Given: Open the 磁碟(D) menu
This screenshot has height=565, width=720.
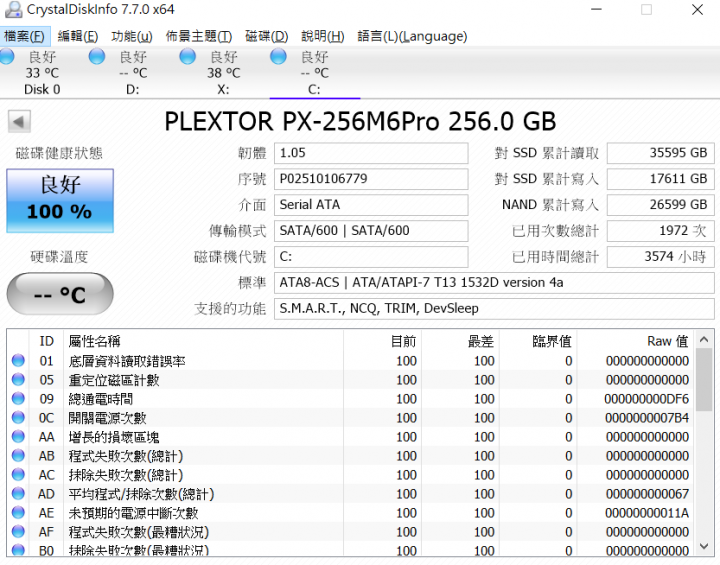Looking at the screenshot, I should click(x=267, y=36).
